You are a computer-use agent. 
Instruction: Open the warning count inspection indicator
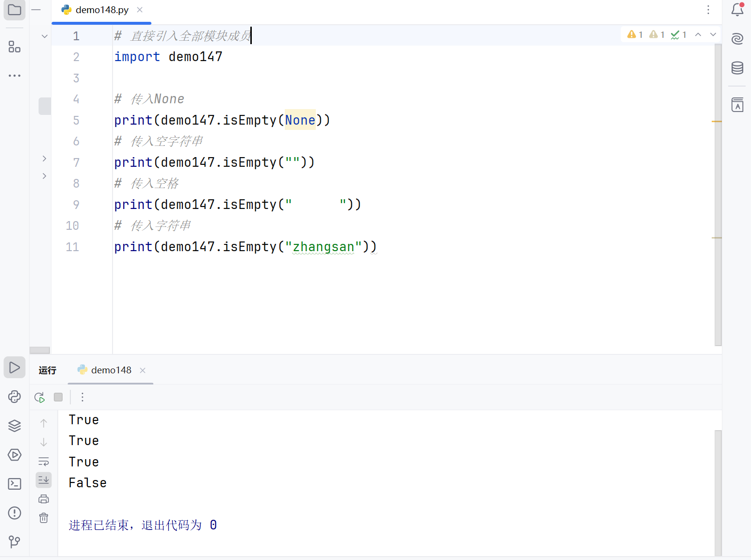click(x=635, y=34)
